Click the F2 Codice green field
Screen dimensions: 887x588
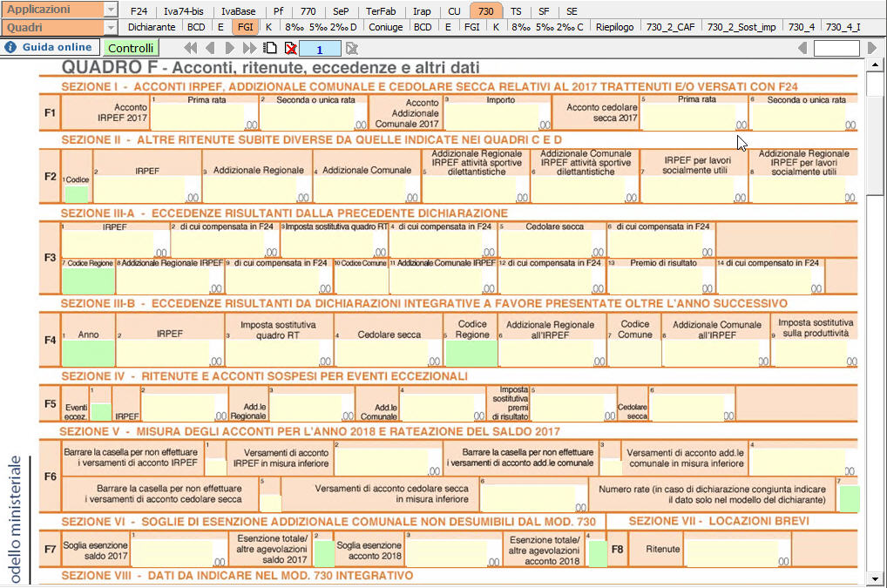pyautogui.click(x=77, y=194)
